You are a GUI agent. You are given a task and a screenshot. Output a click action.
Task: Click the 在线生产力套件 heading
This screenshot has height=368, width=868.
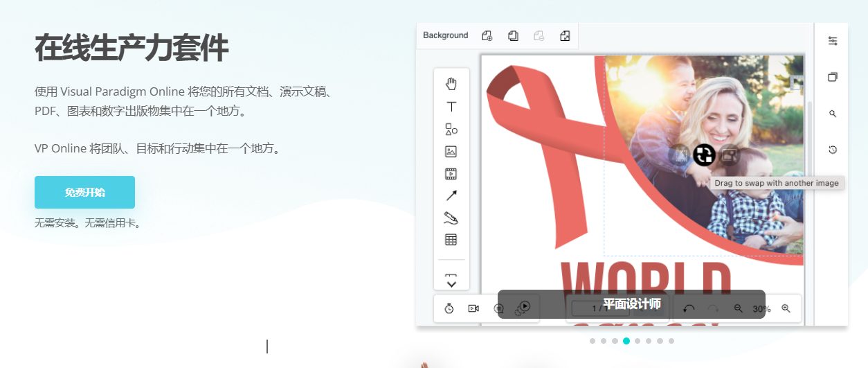pyautogui.click(x=132, y=49)
